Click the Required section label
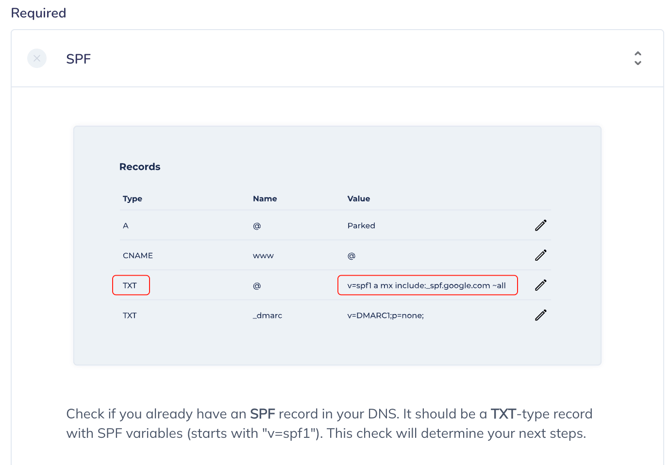Screen dimensions: 670x465 pos(38,13)
